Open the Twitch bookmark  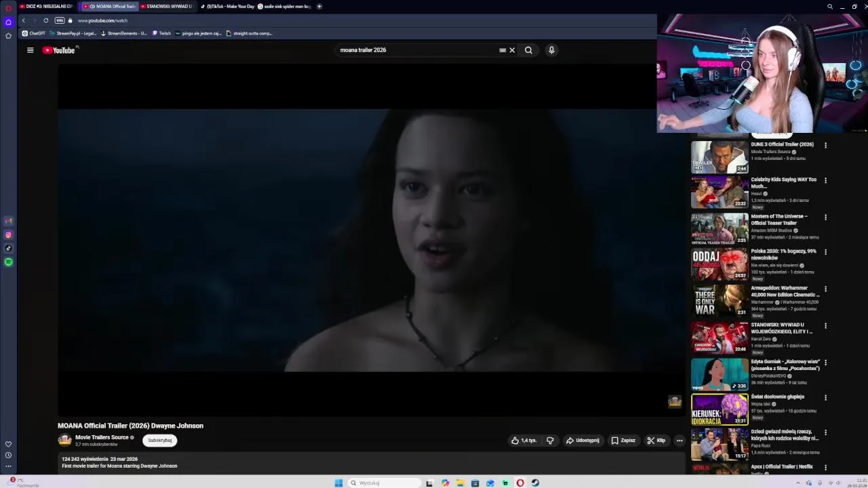click(161, 33)
